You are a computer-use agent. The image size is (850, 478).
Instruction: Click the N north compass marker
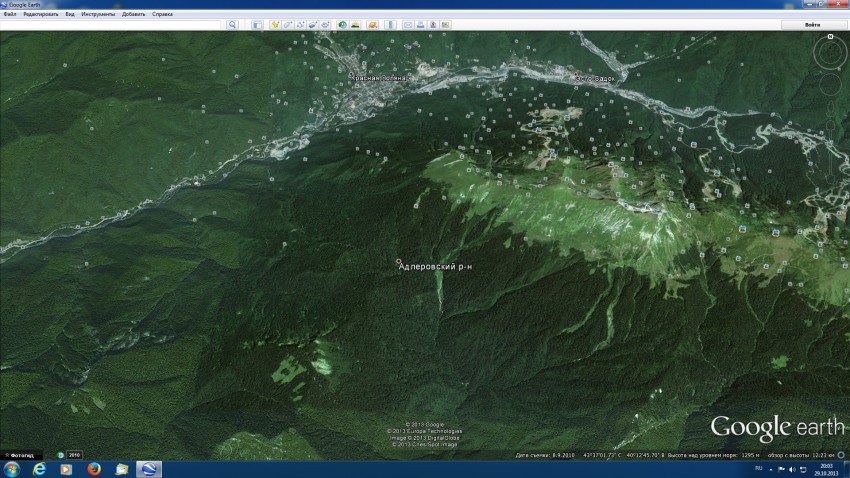tap(830, 37)
